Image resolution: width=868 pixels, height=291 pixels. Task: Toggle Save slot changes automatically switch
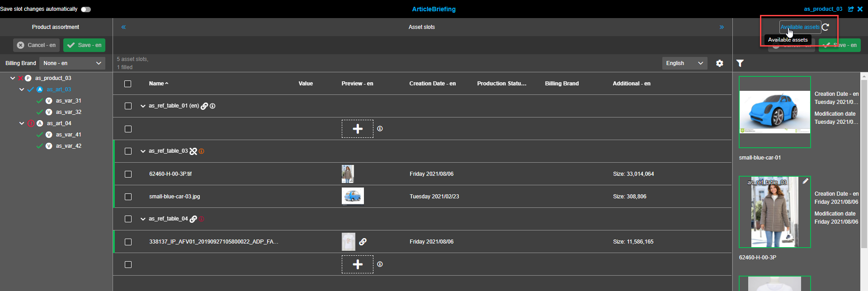coord(86,9)
